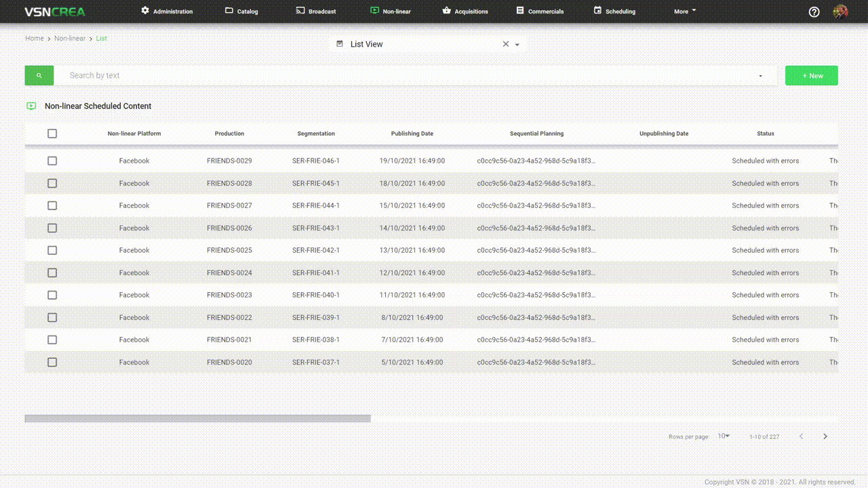Sort by Sequential Planning column header
The height and width of the screenshot is (488, 868).
click(x=536, y=134)
